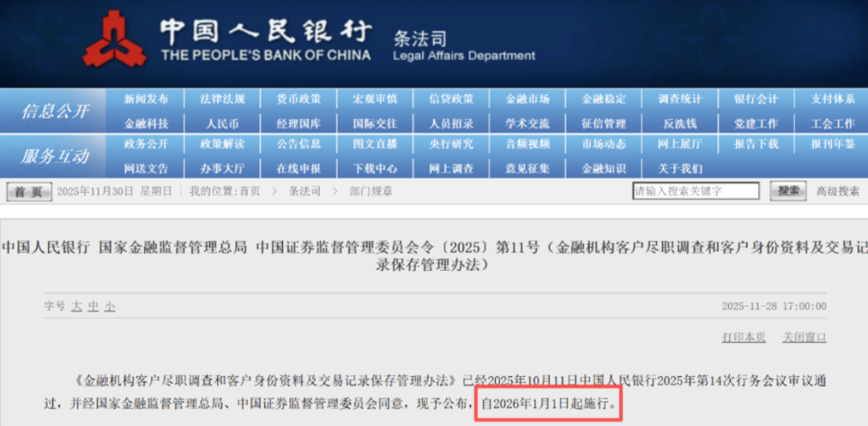Select 货币政策 in navigation
The width and height of the screenshot is (868, 426).
tap(299, 100)
